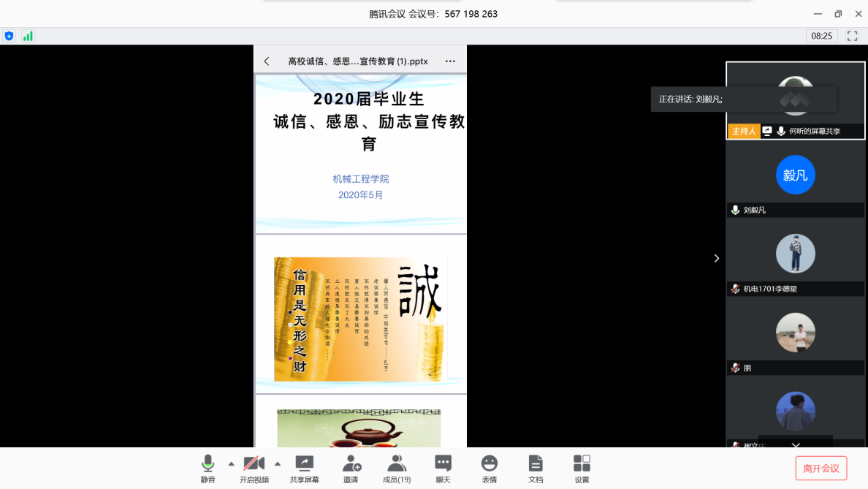This screenshot has height=489, width=868.
Task: Open video options arrow beside 开启视频
Action: coord(278,463)
